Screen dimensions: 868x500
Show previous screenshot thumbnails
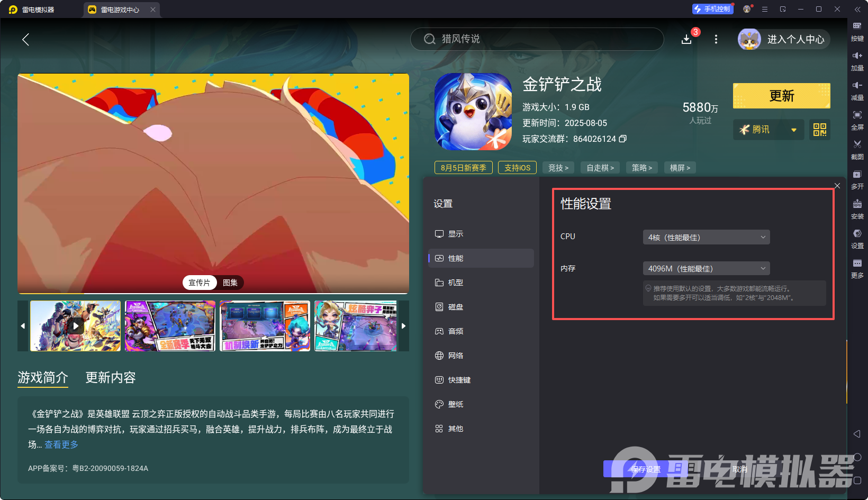(23, 326)
